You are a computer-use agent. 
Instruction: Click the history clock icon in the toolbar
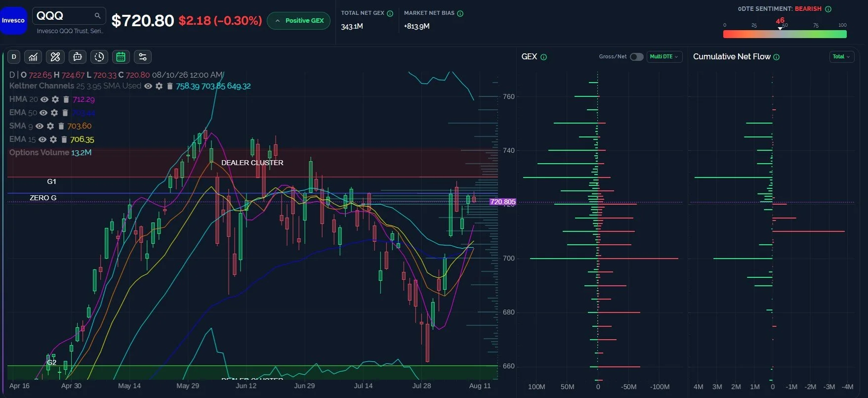tap(99, 57)
